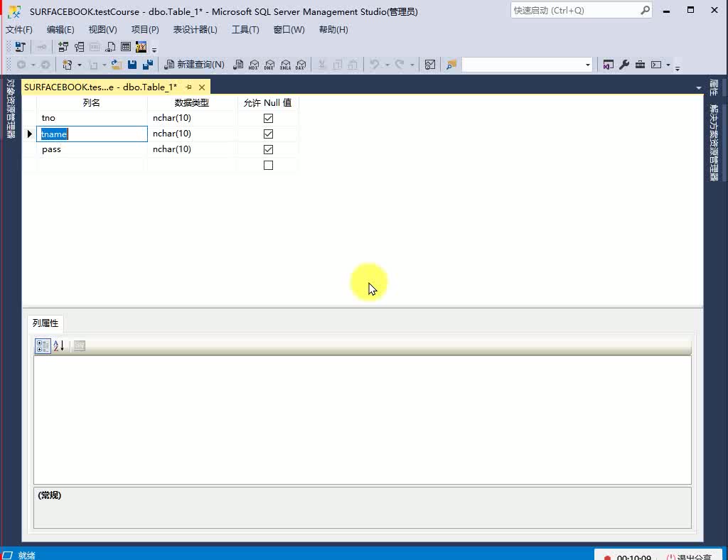728x560 pixels.
Task: Click 退出分享 in the bottom right
Action: (x=693, y=555)
